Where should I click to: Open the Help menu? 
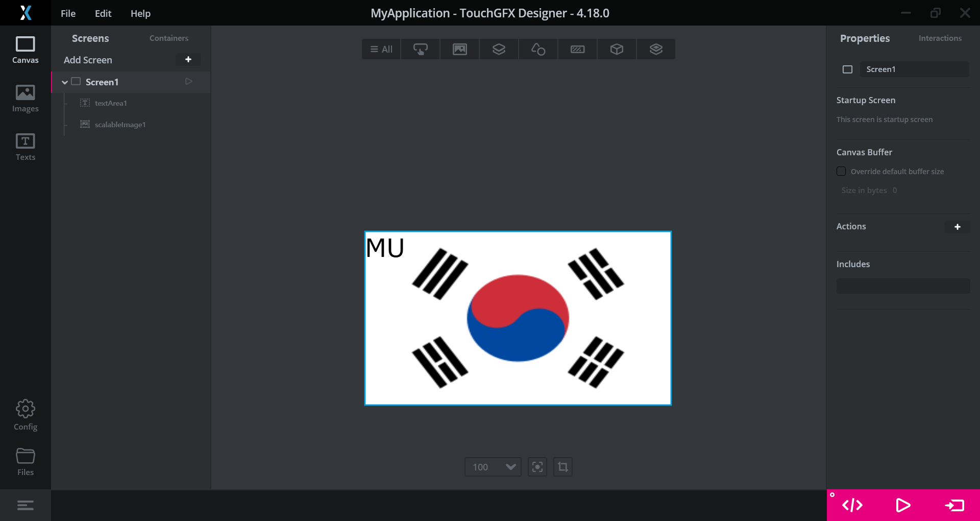coord(140,13)
